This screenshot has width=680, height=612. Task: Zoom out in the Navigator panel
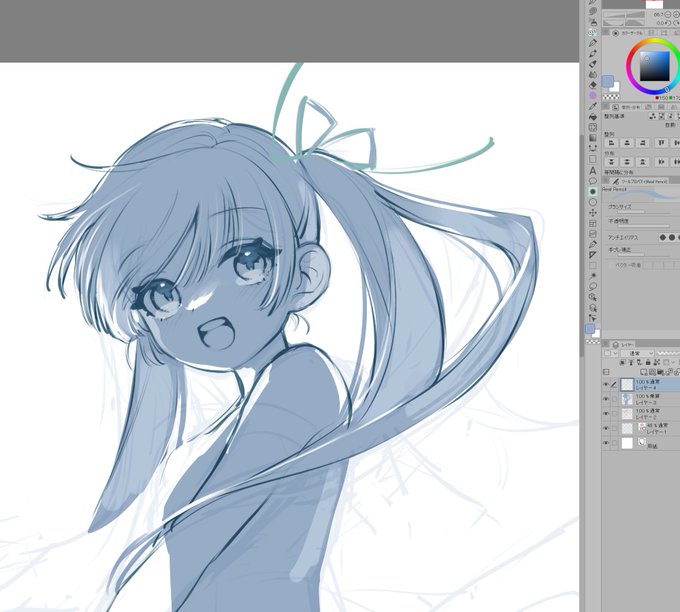click(668, 15)
